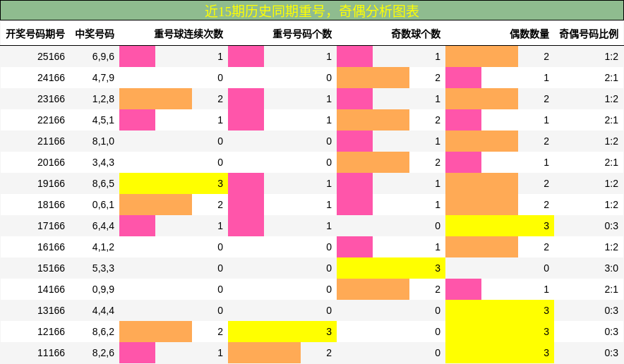The height and width of the screenshot is (364, 624).
Task: Click the 3:0 odd-even ratio in row 15166
Action: (x=611, y=268)
